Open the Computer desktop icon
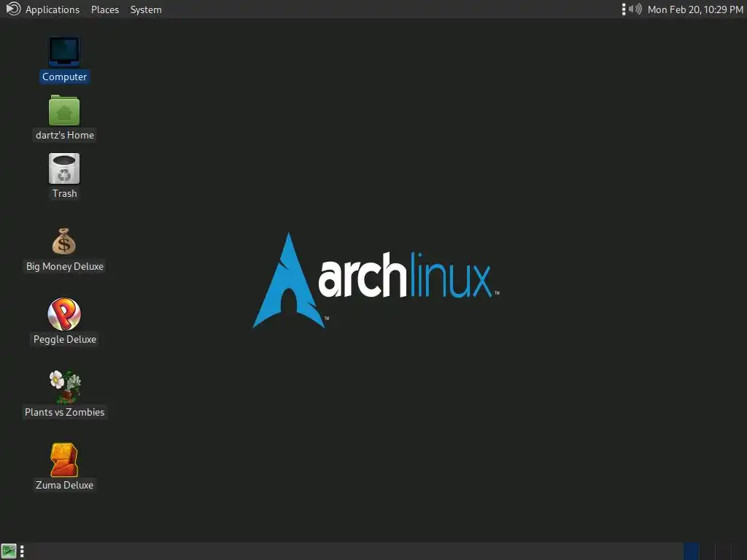This screenshot has height=560, width=747. pyautogui.click(x=64, y=52)
